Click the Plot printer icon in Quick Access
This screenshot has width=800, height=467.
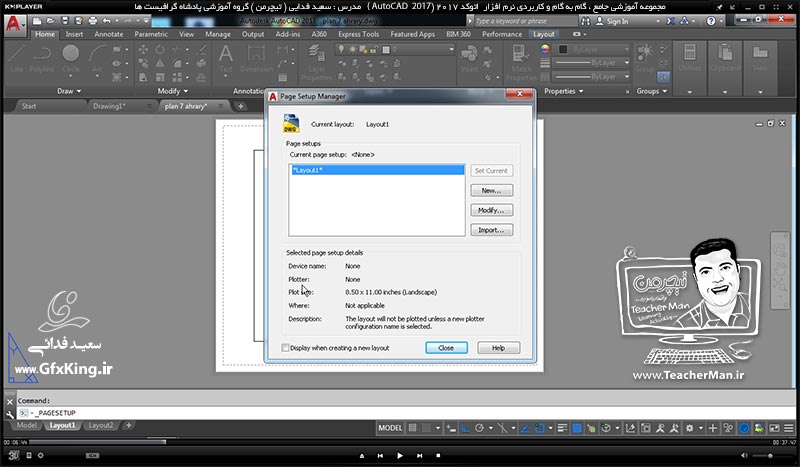(x=92, y=21)
